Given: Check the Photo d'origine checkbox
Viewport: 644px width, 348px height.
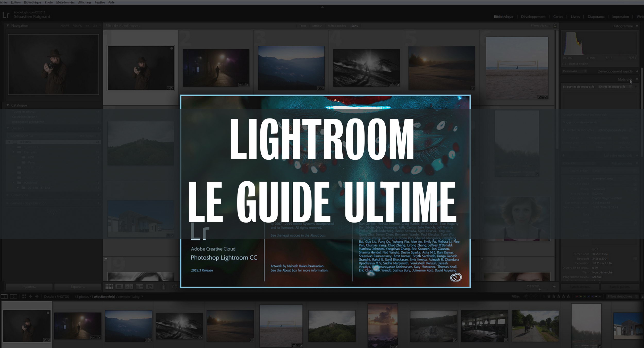Looking at the screenshot, I should [x=564, y=64].
